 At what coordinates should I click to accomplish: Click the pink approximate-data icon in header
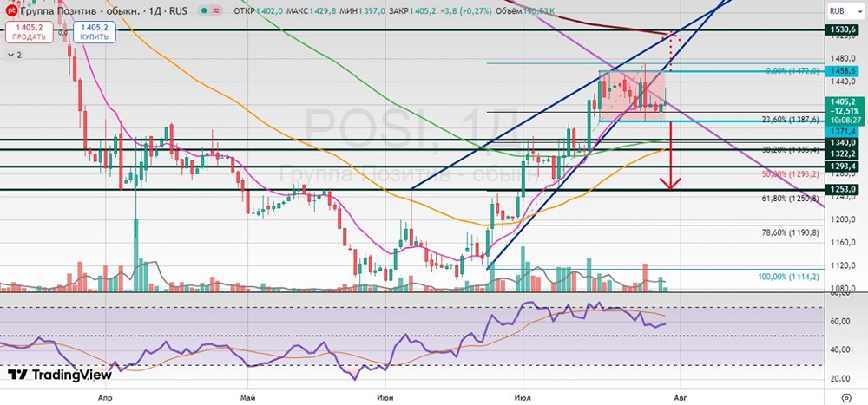(218, 10)
